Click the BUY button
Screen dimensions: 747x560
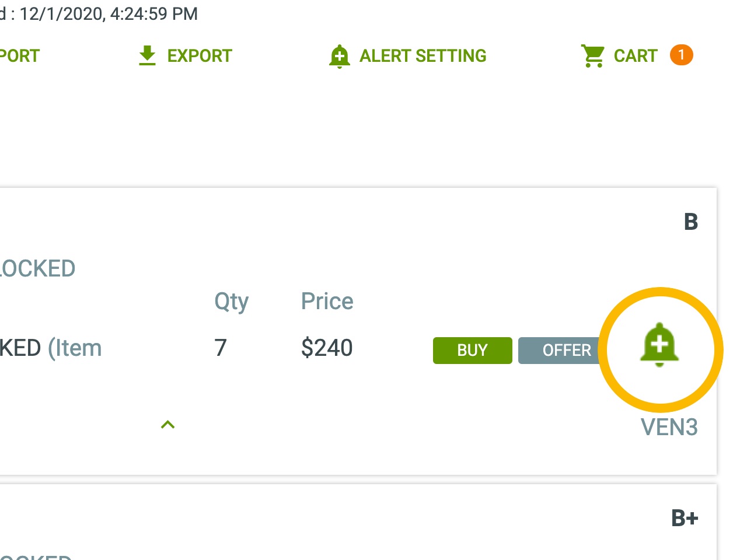point(472,350)
